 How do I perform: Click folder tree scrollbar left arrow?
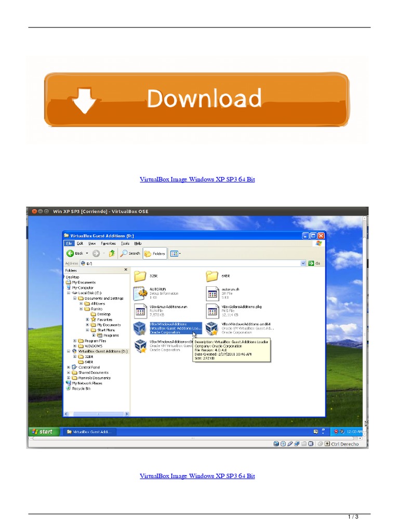[x=66, y=414]
